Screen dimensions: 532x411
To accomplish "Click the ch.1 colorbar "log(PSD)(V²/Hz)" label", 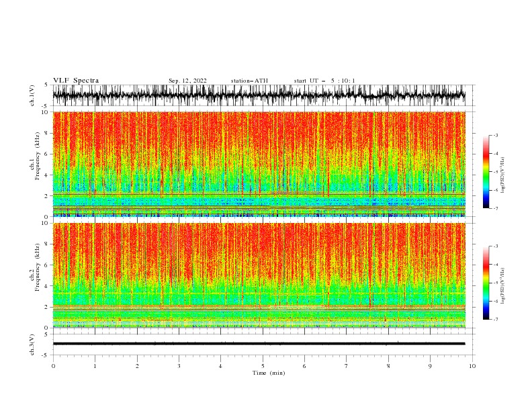I will tap(503, 175).
